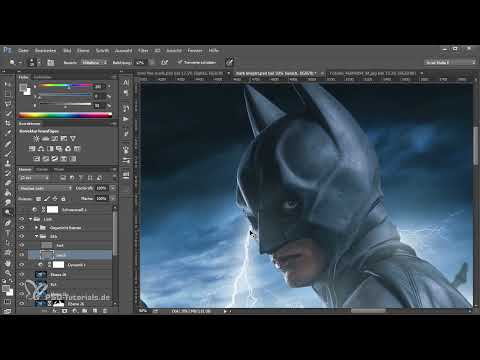Create a new layer via bottom icon
Screen dimensions: 480x360
pos(95,311)
